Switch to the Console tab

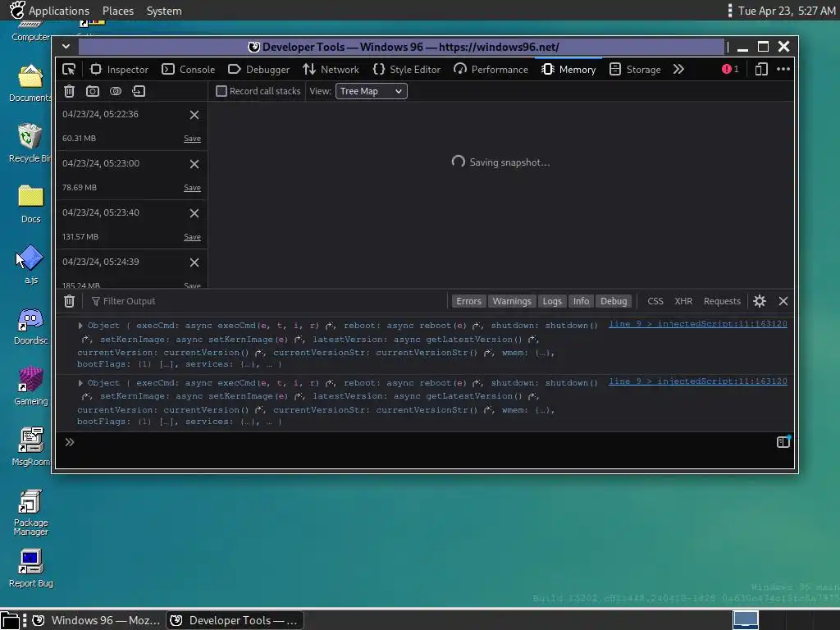188,69
